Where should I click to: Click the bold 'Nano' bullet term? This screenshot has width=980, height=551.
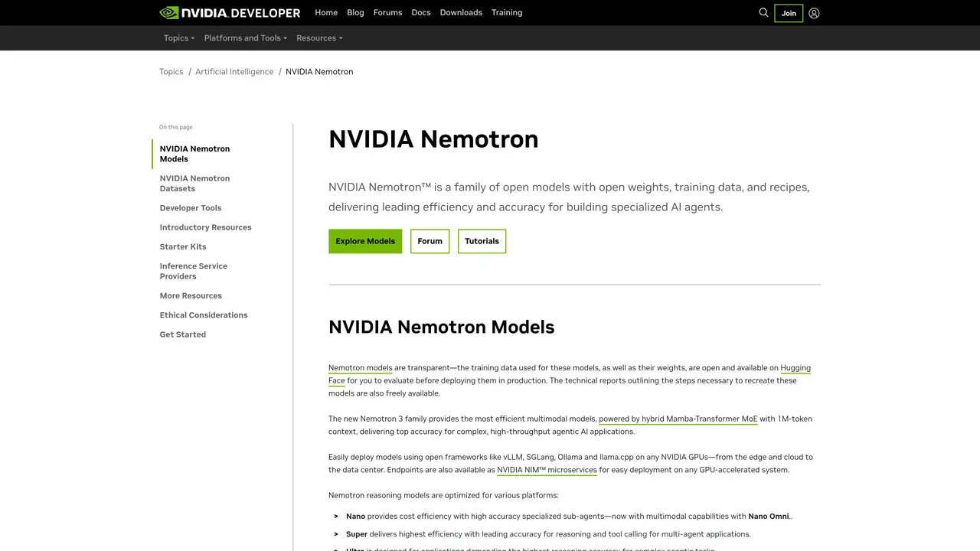tap(355, 516)
